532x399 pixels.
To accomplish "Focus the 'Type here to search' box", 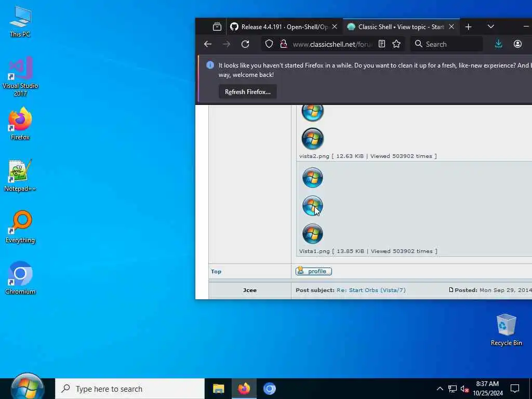I will [130, 389].
